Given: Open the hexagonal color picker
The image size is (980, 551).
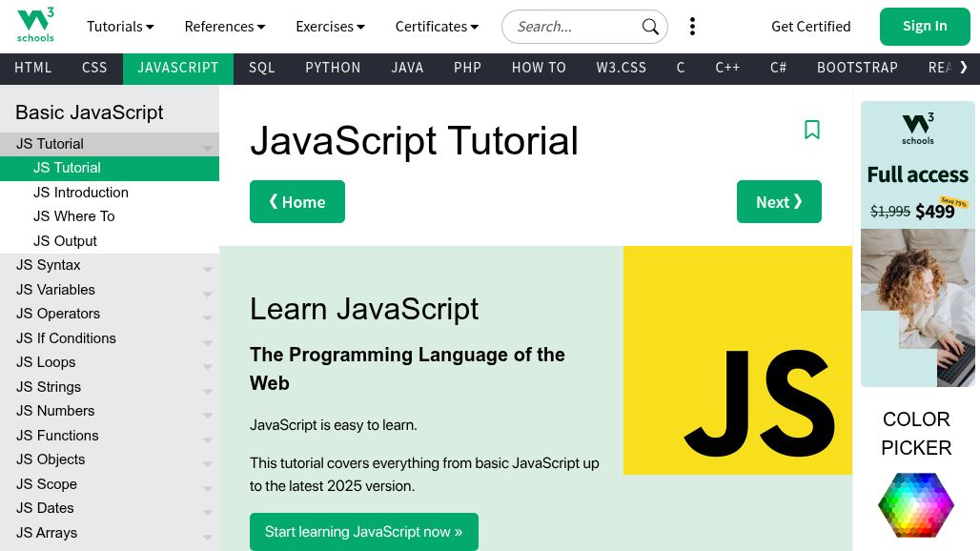Looking at the screenshot, I should (x=915, y=504).
